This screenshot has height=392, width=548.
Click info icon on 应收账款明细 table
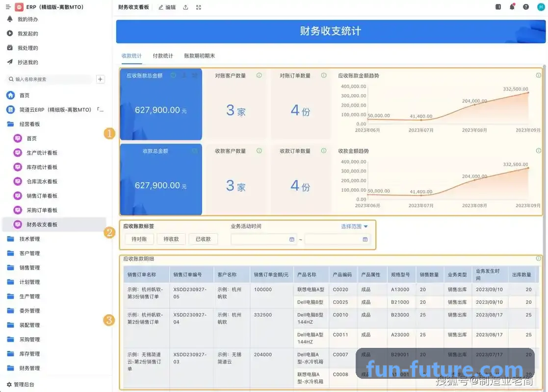538,258
